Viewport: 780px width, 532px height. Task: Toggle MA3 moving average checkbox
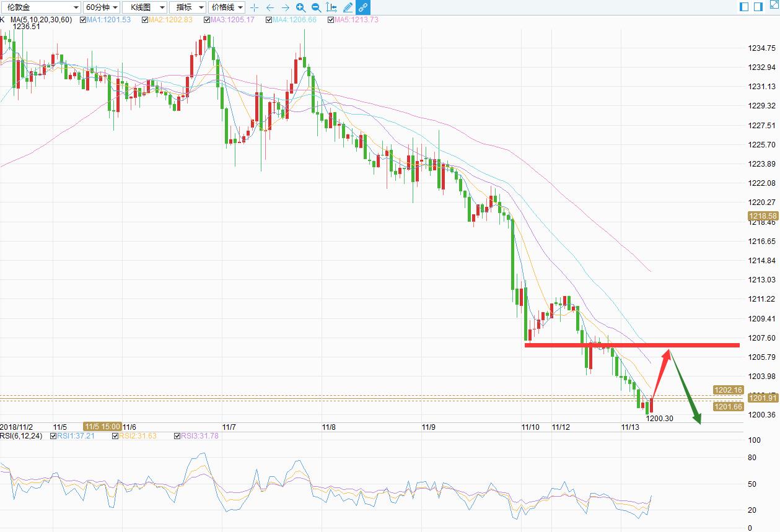(x=207, y=20)
